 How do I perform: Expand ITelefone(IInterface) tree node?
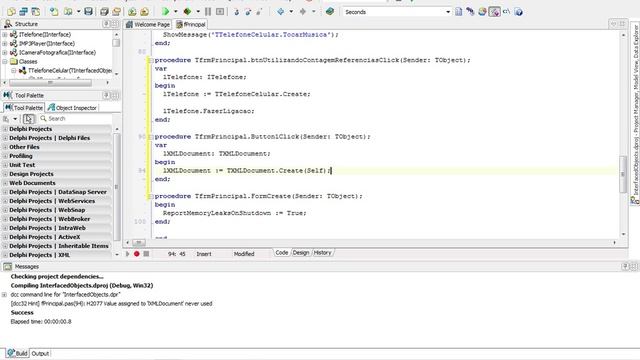pyautogui.click(x=5, y=35)
